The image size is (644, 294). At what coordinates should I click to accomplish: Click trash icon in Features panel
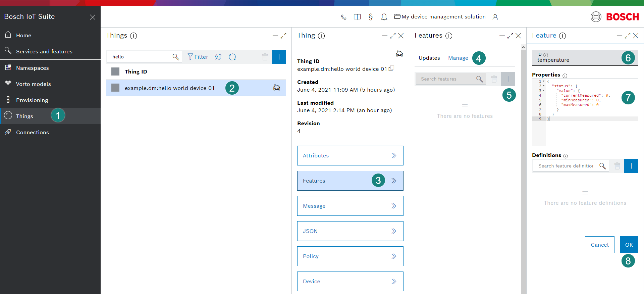(494, 79)
